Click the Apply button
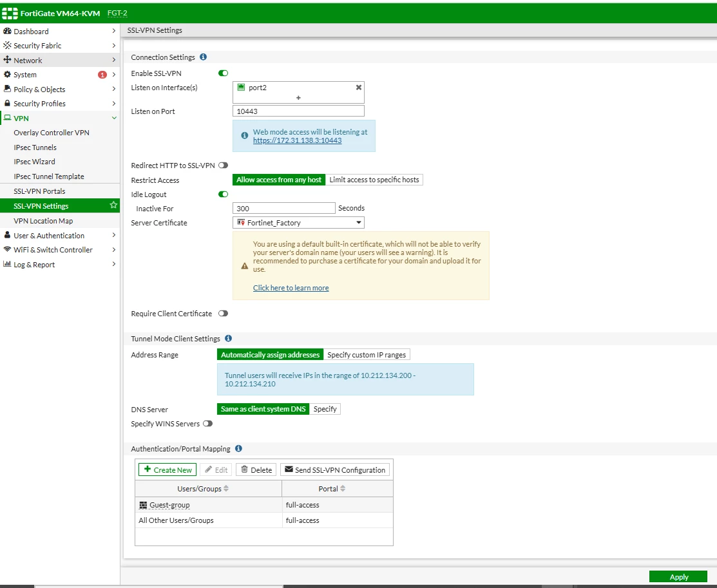 678,576
